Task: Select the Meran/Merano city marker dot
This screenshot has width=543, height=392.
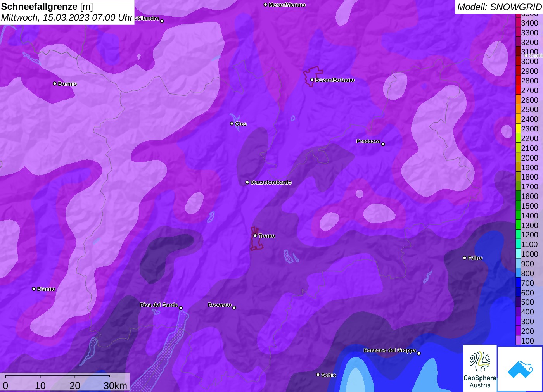Action: (266, 5)
